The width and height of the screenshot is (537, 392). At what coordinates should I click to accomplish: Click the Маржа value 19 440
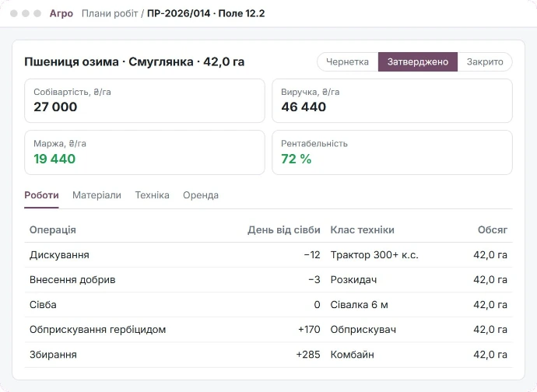[x=54, y=159]
